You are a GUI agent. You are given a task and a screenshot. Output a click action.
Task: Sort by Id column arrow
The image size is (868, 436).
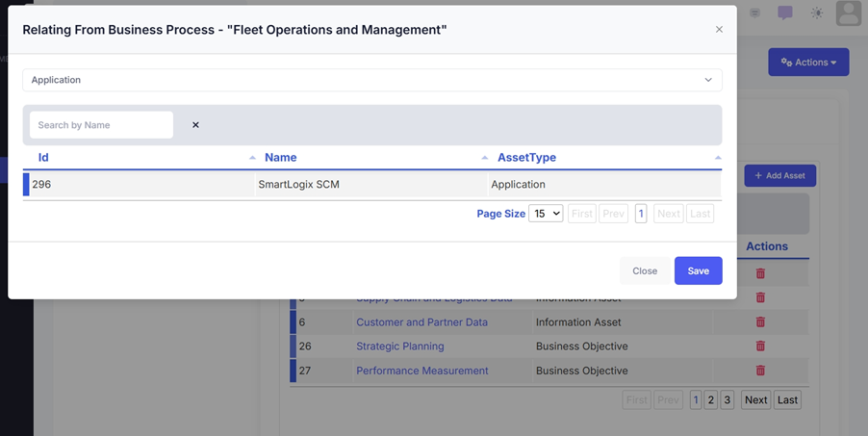[252, 158]
